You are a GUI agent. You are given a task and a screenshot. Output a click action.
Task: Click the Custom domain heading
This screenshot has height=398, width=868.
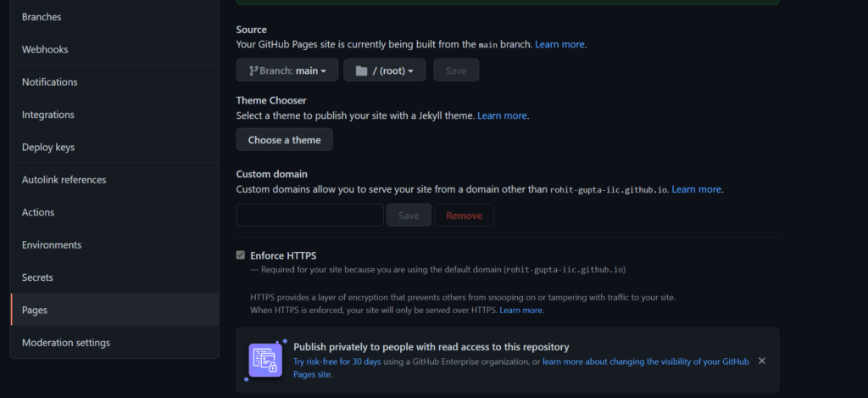(272, 174)
